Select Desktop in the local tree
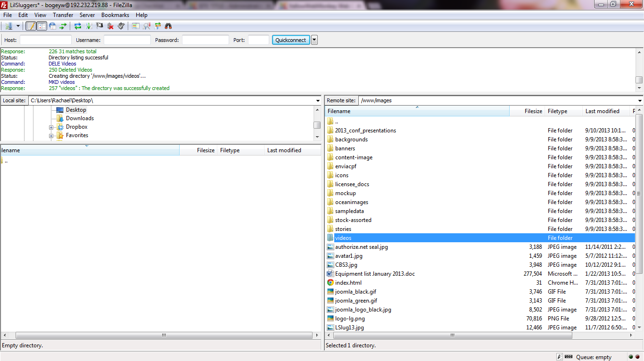The height and width of the screenshot is (361, 644). (x=76, y=110)
